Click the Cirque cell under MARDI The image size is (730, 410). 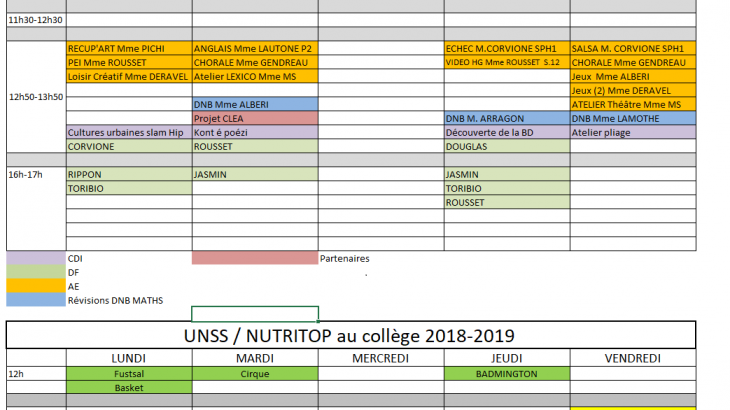click(255, 374)
